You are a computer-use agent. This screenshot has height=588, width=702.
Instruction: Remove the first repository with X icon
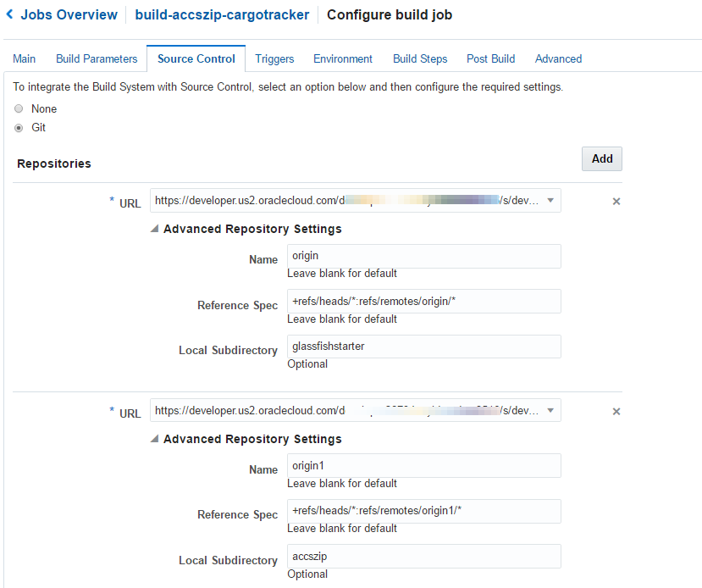[x=616, y=202]
